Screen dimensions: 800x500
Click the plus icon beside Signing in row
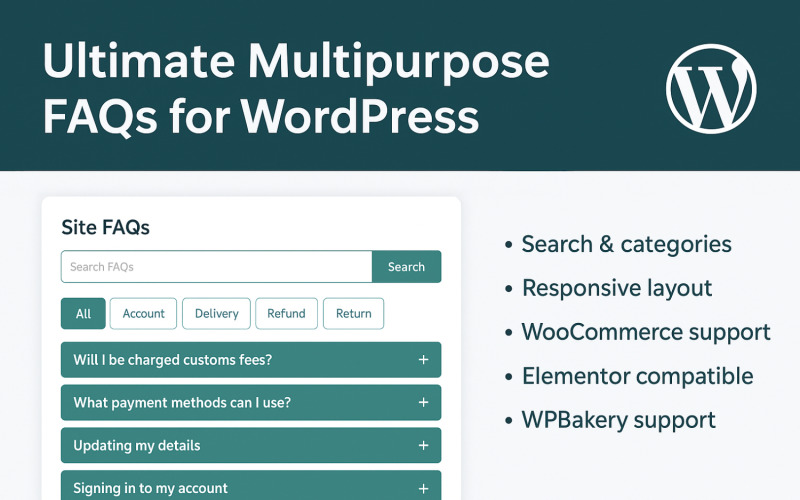[x=423, y=488]
